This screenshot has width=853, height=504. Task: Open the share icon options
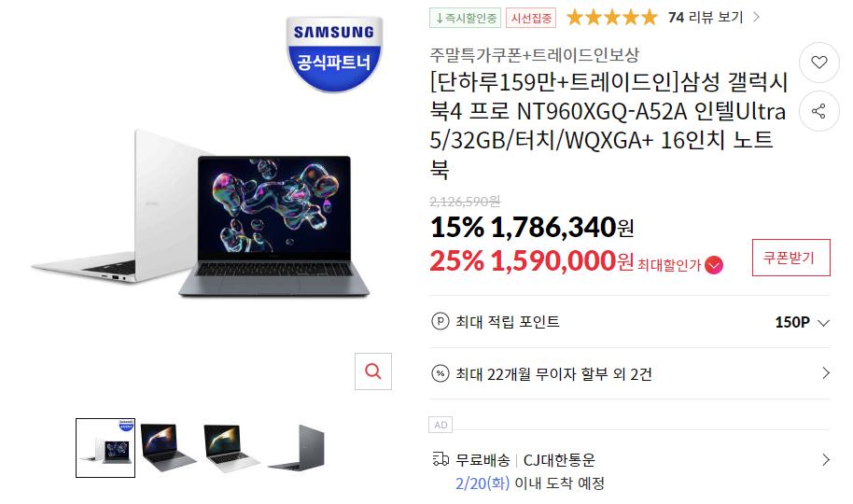click(818, 112)
